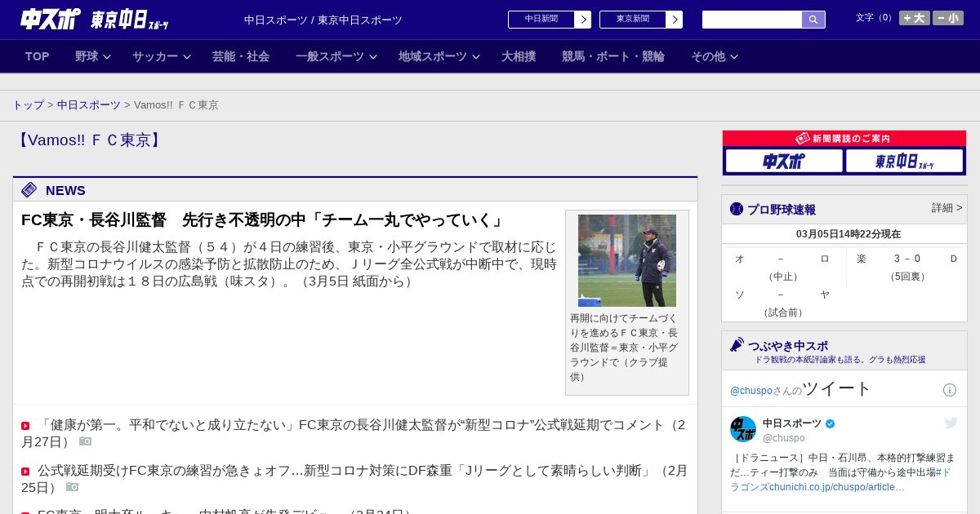Screen dimensions: 980x514
Task: Decrease text size with 小 button
Action: tap(948, 18)
